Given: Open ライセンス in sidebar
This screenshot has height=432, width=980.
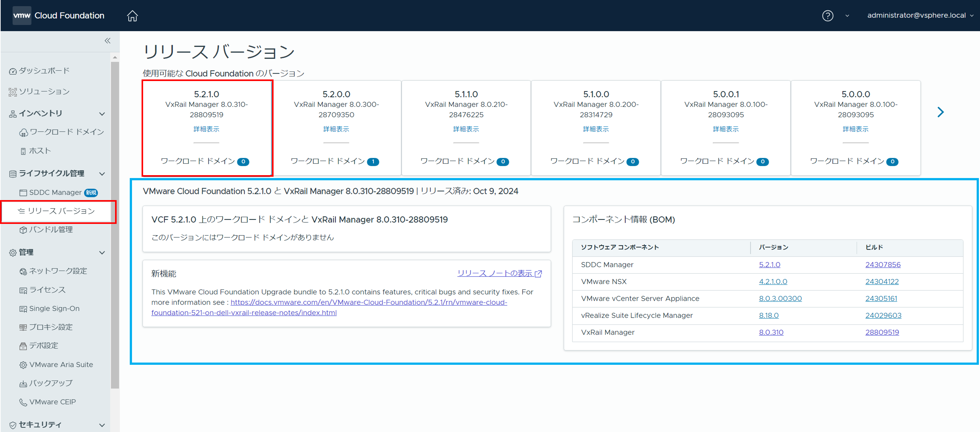Looking at the screenshot, I should point(43,290).
